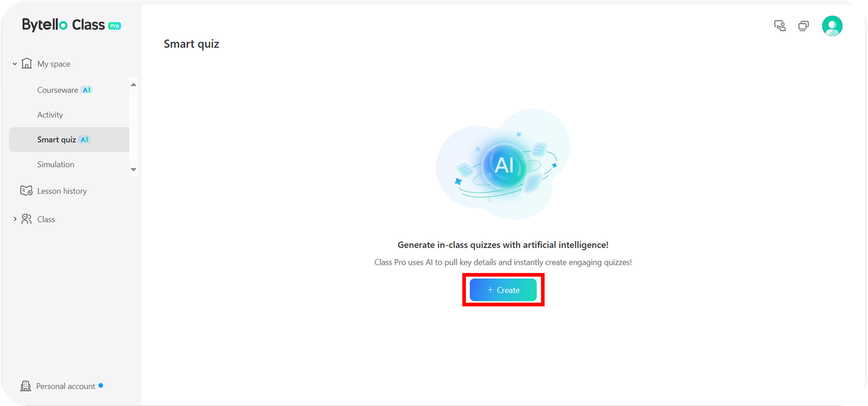The width and height of the screenshot is (868, 406).
Task: Select the Smart quiz sidebar item
Action: pyautogui.click(x=69, y=139)
